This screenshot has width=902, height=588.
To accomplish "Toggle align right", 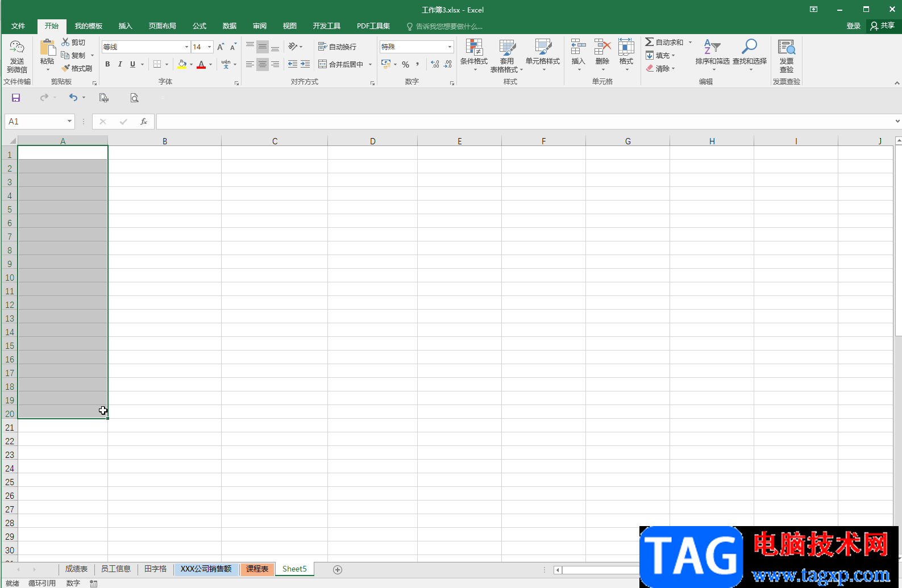I will (275, 64).
